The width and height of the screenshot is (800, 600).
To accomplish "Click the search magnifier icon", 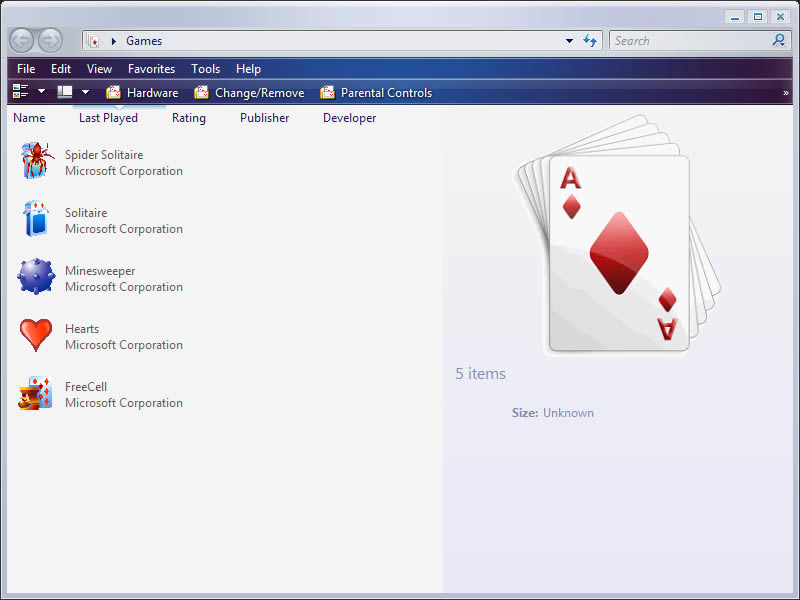I will (x=779, y=40).
